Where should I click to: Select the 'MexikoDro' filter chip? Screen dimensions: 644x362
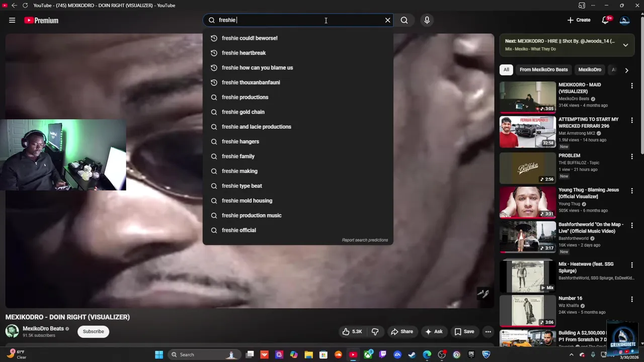coord(590,70)
